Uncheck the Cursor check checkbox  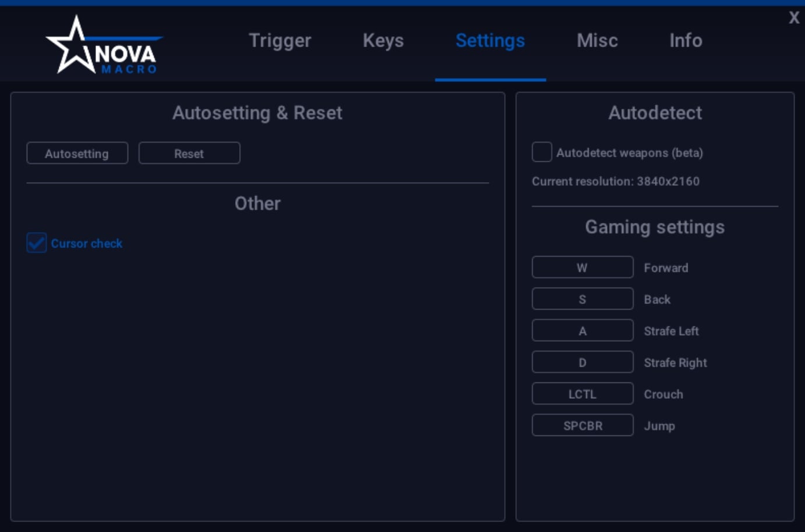click(37, 243)
